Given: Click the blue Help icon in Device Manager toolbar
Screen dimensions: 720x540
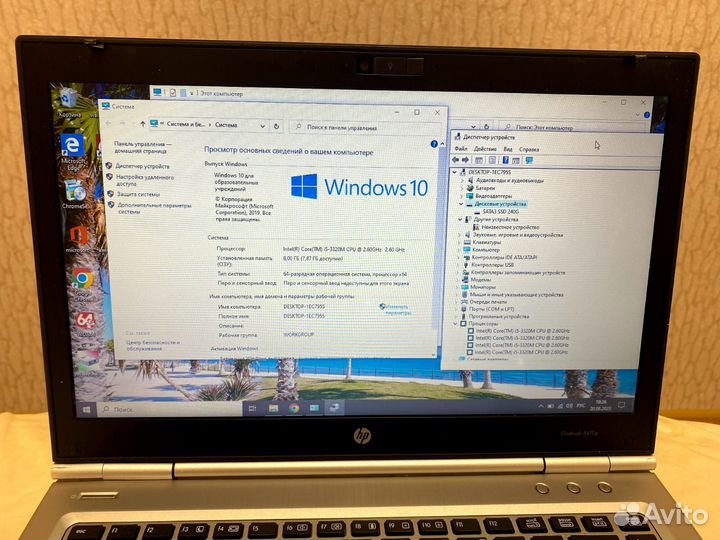Looking at the screenshot, I should click(506, 160).
